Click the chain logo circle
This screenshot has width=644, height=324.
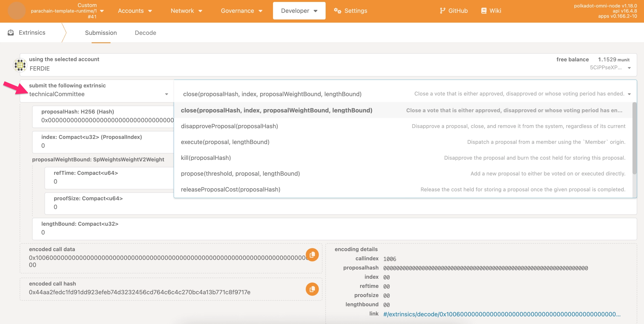[16, 11]
